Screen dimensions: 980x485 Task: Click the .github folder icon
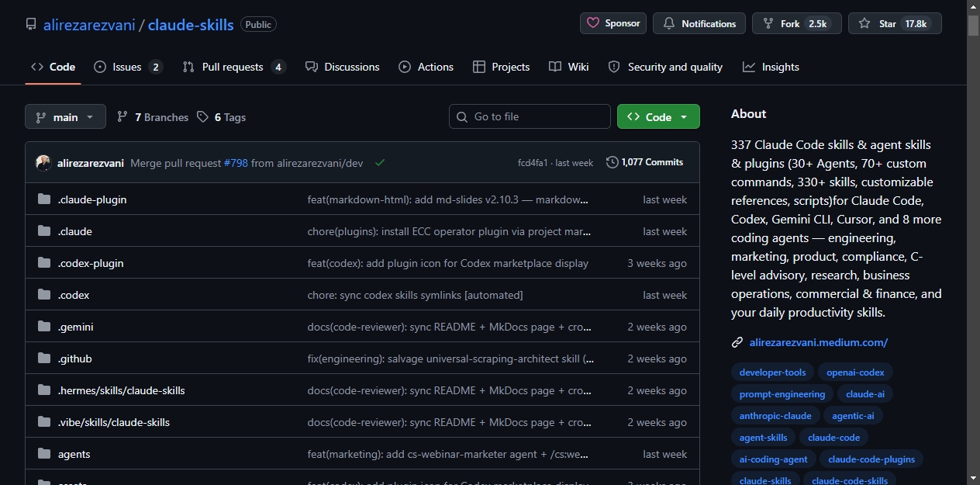44,359
